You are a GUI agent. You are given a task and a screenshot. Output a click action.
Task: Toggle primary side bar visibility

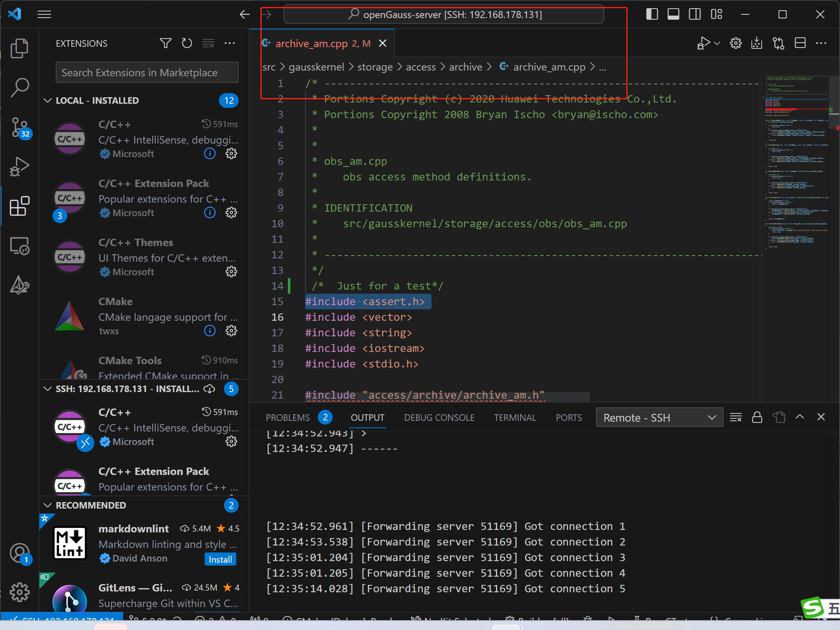(652, 14)
